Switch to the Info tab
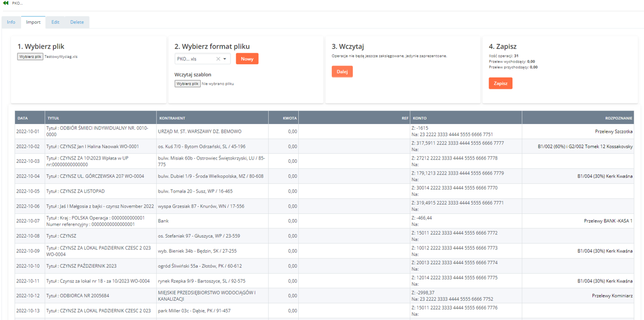Image resolution: width=644 pixels, height=320 pixels. pyautogui.click(x=11, y=22)
